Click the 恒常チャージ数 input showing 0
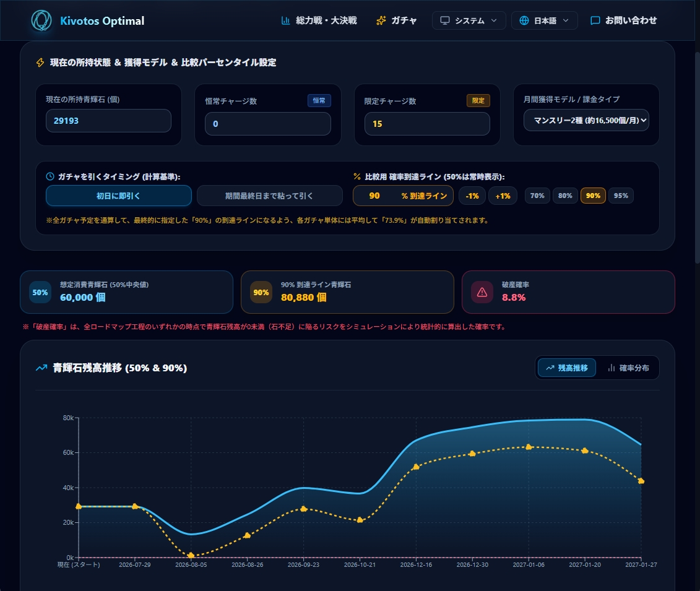Screen dimensions: 700x591 268,124
